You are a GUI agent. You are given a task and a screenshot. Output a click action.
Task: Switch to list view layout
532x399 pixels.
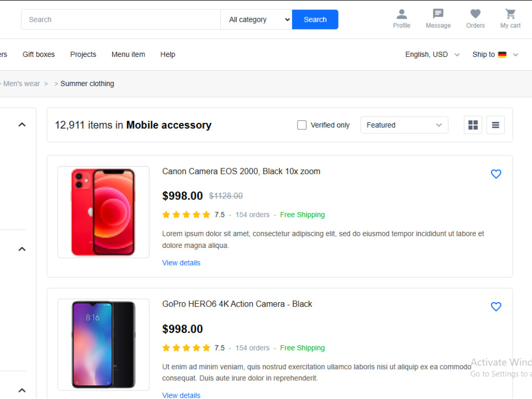point(495,125)
